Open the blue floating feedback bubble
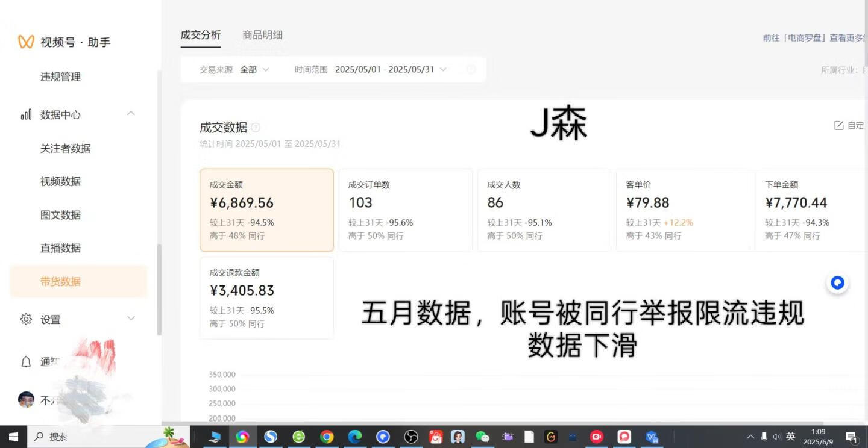Image resolution: width=868 pixels, height=448 pixels. [x=837, y=282]
